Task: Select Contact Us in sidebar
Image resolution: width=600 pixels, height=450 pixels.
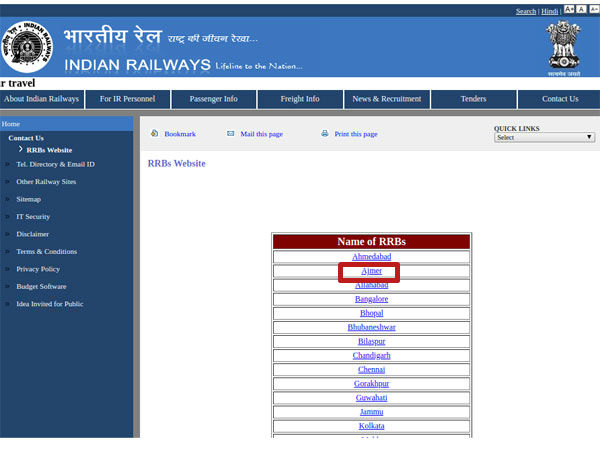Action: [x=26, y=138]
